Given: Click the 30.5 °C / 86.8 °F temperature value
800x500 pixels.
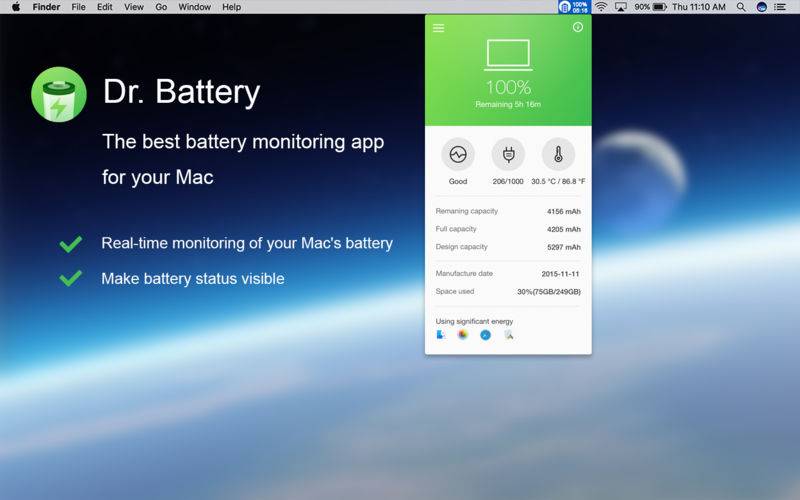Looking at the screenshot, I should tap(558, 181).
